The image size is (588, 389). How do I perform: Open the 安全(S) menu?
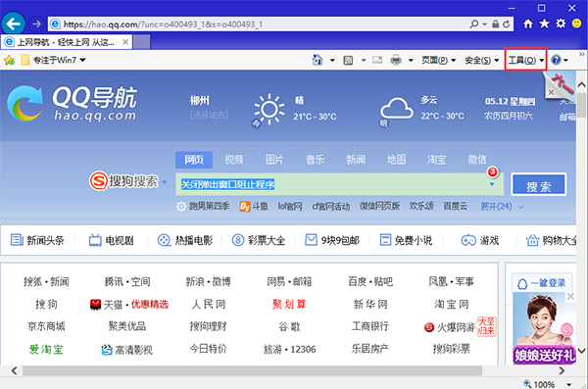click(482, 60)
